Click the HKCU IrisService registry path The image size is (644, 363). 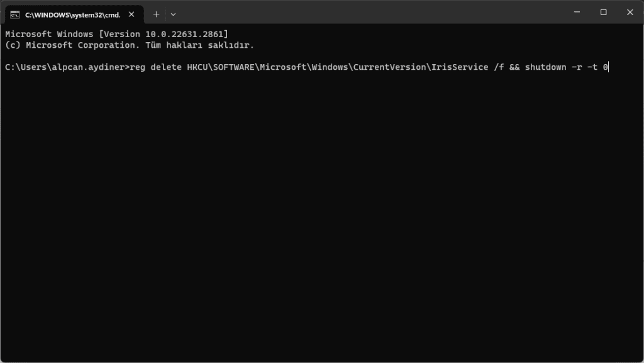tap(337, 67)
